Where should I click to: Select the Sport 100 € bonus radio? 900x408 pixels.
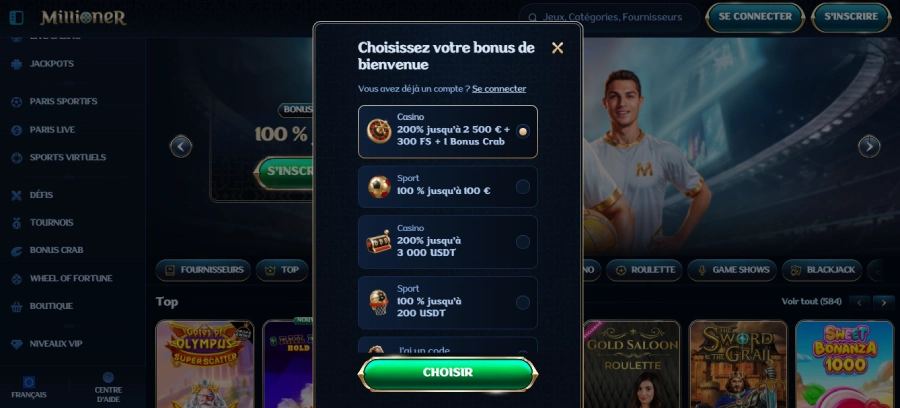522,186
